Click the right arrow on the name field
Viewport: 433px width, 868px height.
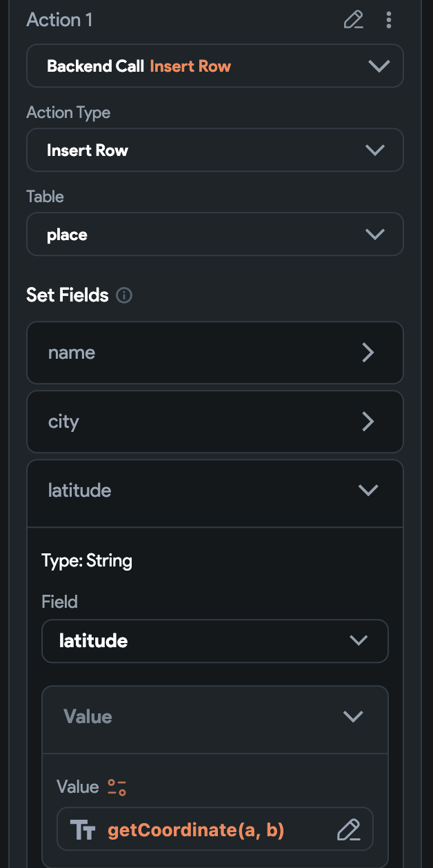[x=368, y=353]
